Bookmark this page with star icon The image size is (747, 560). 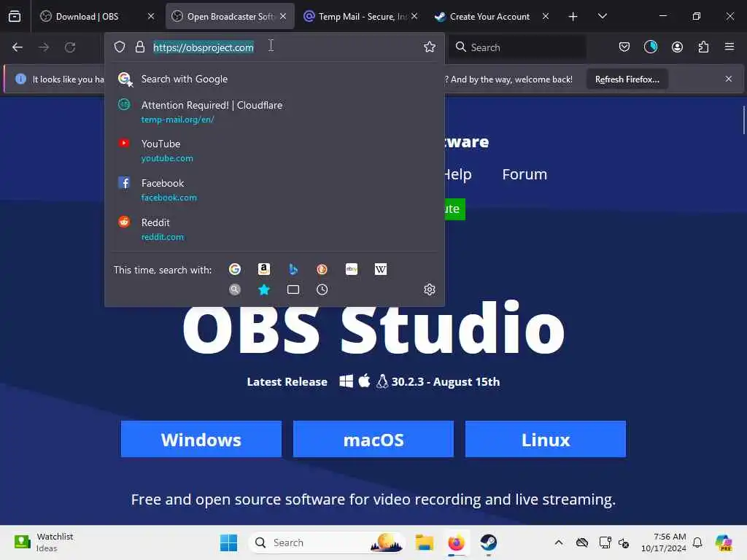click(430, 47)
